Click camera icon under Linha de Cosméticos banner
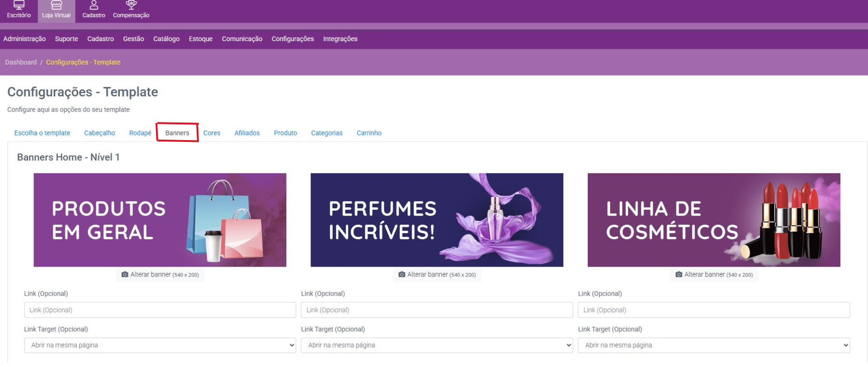 coord(679,275)
